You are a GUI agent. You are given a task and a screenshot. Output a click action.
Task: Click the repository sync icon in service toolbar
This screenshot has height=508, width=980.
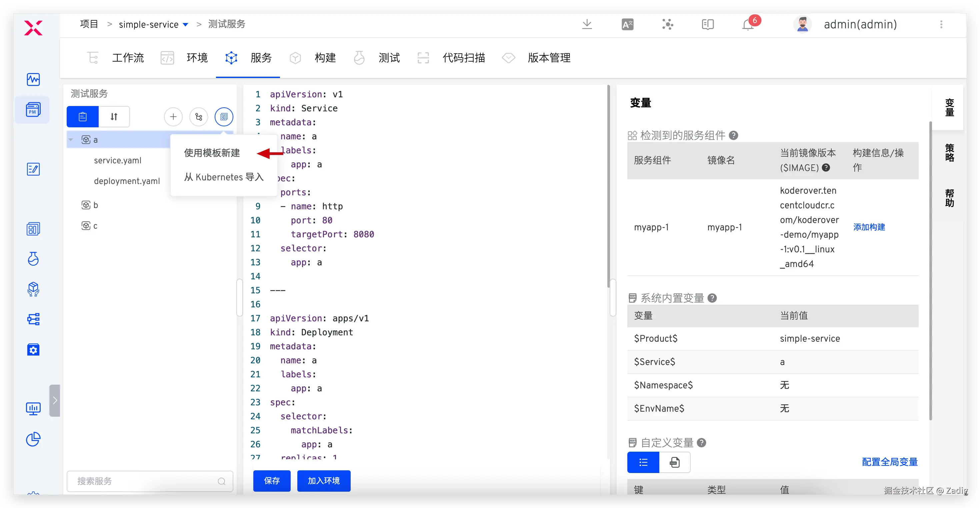tap(199, 116)
